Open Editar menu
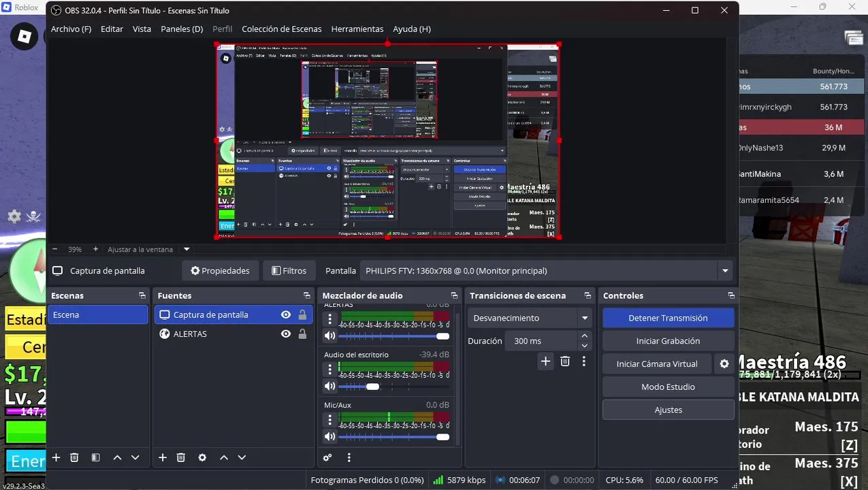The height and width of the screenshot is (490, 868). pyautogui.click(x=112, y=29)
